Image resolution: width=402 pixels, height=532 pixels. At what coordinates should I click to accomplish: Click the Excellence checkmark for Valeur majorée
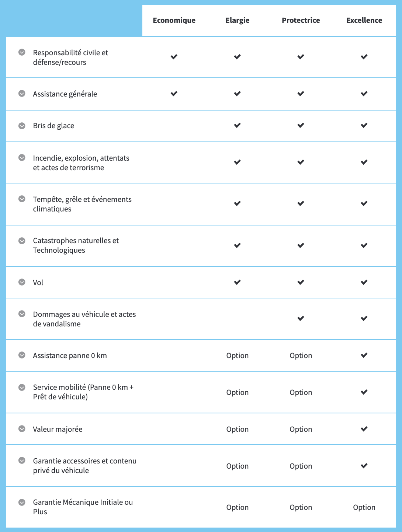364,429
